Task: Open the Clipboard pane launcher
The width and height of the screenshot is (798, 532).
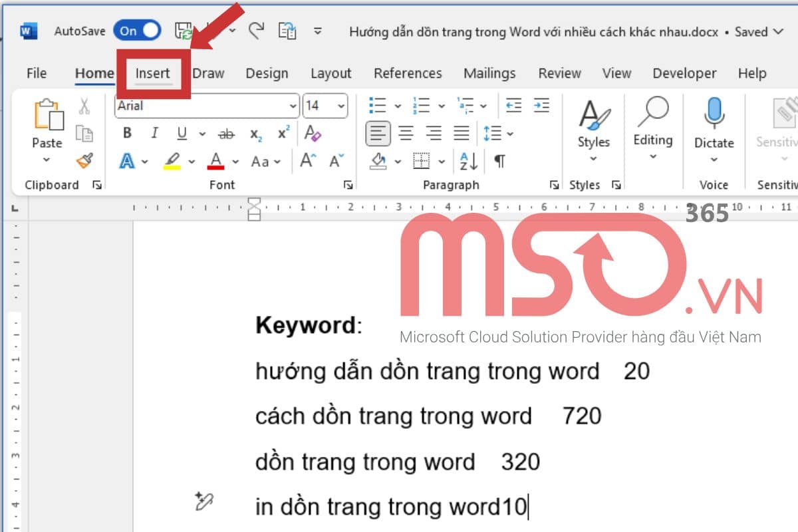Action: (x=97, y=186)
